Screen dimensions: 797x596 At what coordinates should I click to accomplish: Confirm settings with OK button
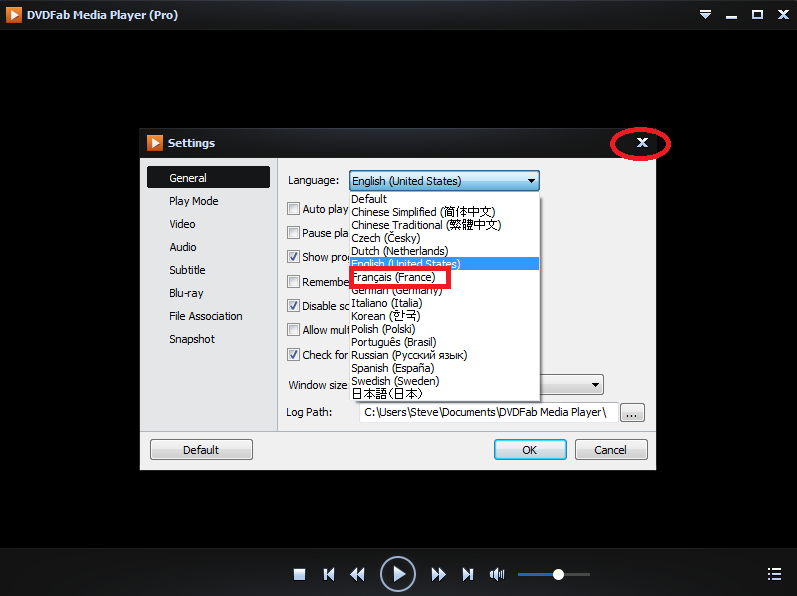(530, 450)
